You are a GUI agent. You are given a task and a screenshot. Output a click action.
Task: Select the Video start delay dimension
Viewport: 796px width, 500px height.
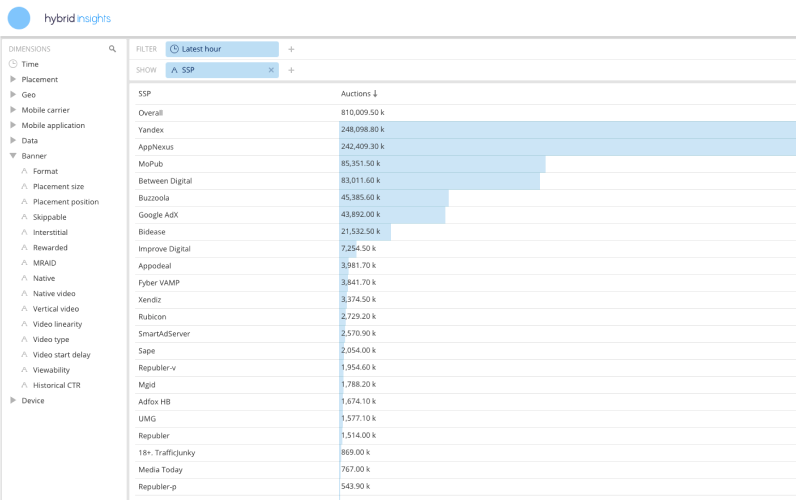61,354
